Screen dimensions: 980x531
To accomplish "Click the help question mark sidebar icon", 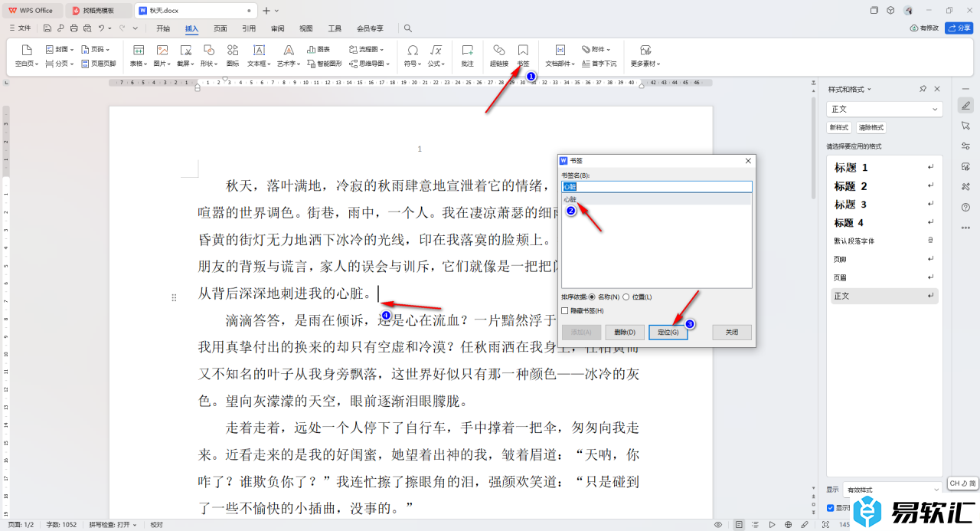I will 965,207.
